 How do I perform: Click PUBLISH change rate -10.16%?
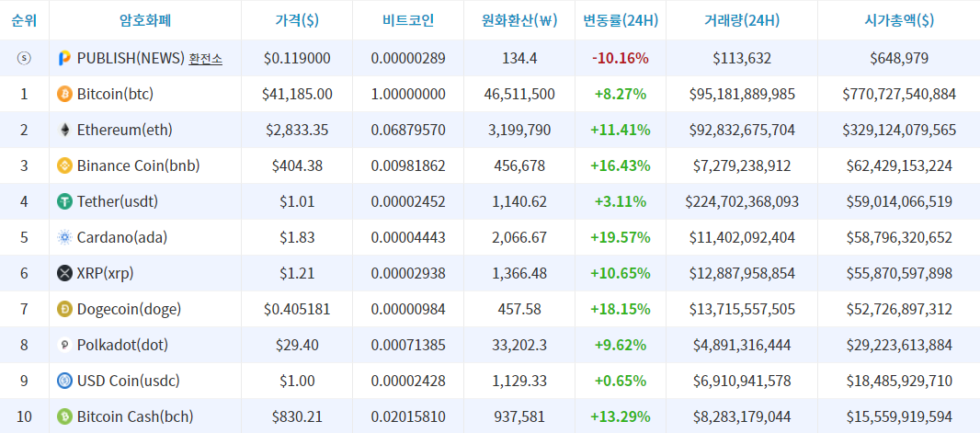point(621,59)
